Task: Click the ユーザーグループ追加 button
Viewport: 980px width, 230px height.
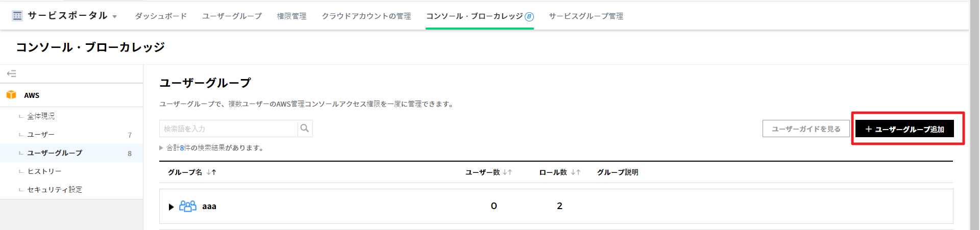Action: 904,129
